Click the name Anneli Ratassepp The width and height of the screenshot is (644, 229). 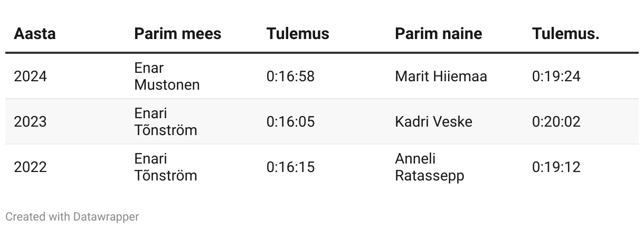(430, 167)
